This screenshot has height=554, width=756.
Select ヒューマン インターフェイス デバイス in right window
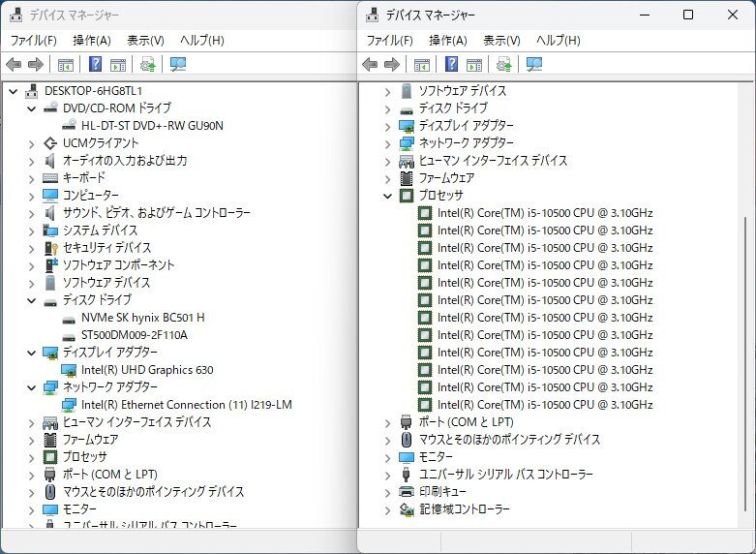493,161
